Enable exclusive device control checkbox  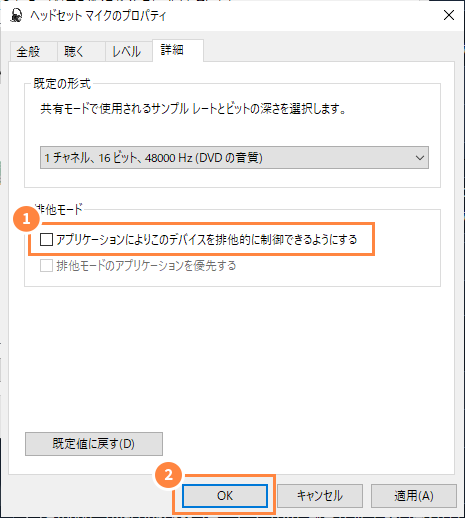46,239
